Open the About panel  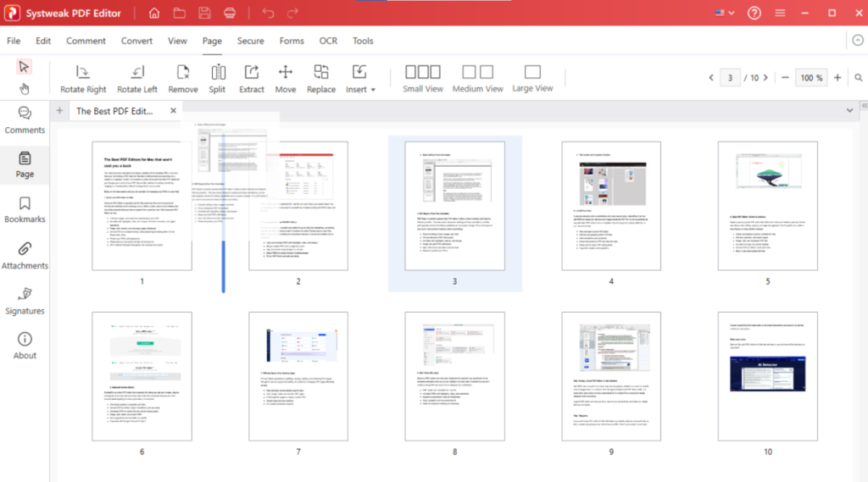(25, 346)
